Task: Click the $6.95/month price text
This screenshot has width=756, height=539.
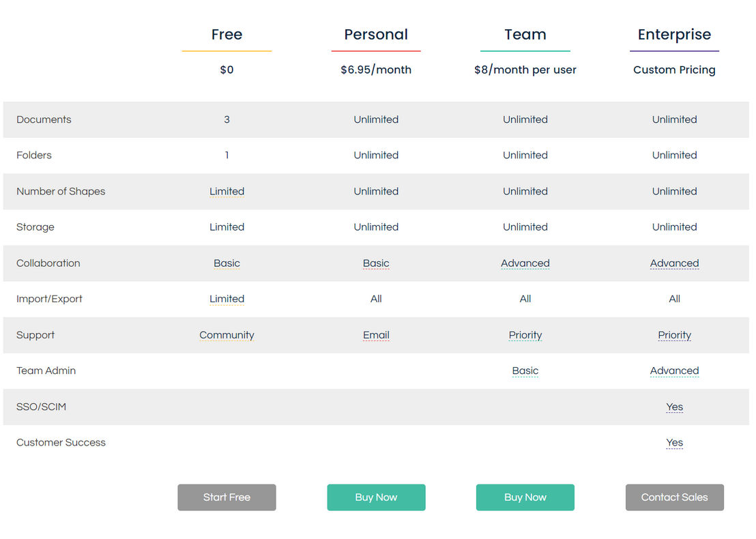Action: 376,70
